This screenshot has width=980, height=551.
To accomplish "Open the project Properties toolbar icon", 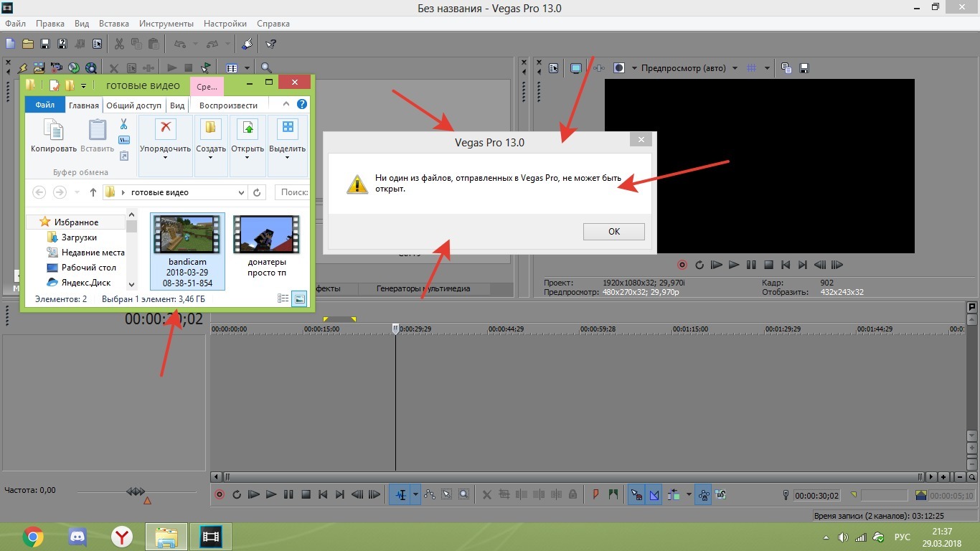I will pos(97,44).
